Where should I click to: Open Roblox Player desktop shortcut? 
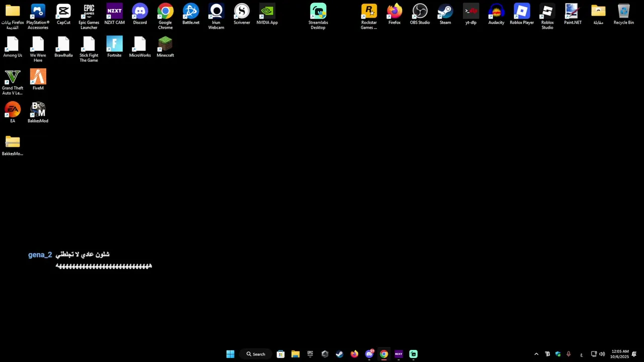click(x=522, y=14)
